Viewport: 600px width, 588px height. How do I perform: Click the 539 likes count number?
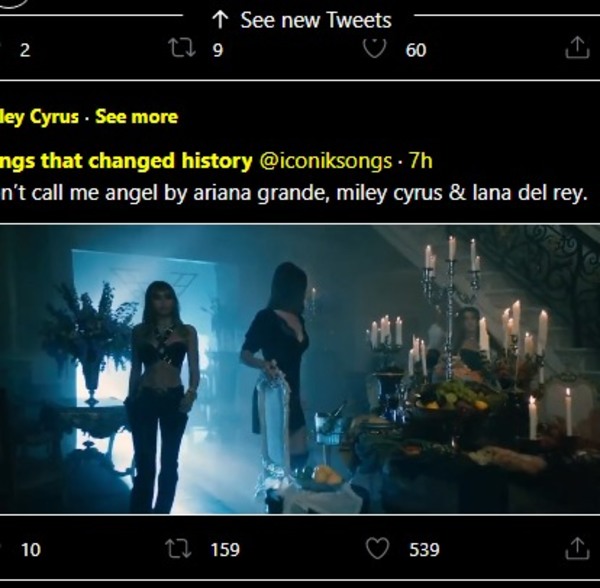(x=424, y=549)
